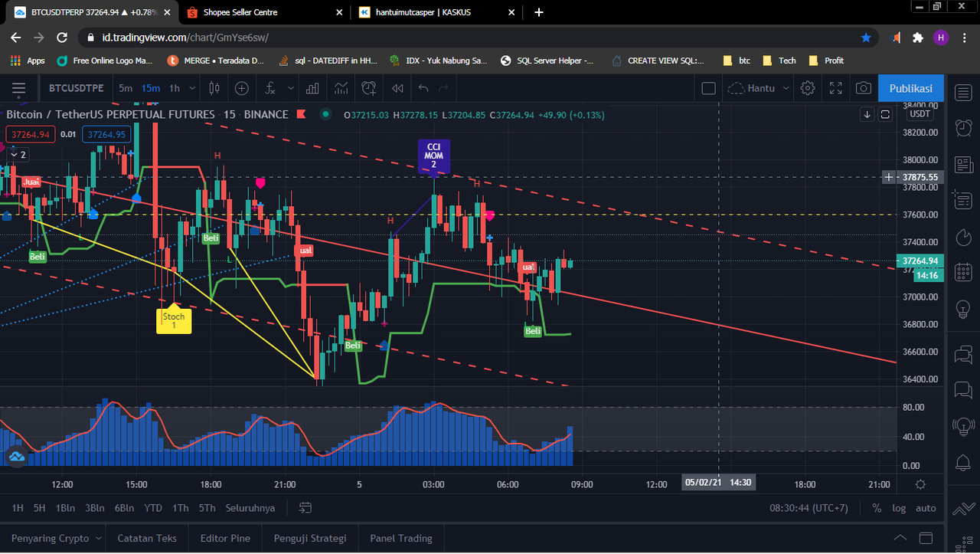Open private chat icon in right sidebar
The image size is (980, 554).
[x=963, y=390]
